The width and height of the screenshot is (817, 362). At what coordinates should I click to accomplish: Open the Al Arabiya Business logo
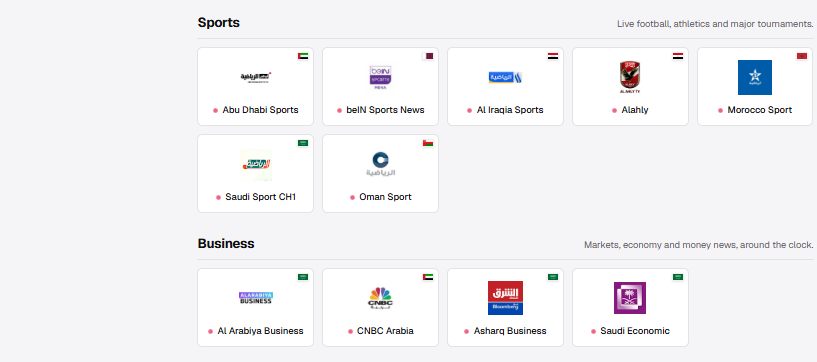255,298
